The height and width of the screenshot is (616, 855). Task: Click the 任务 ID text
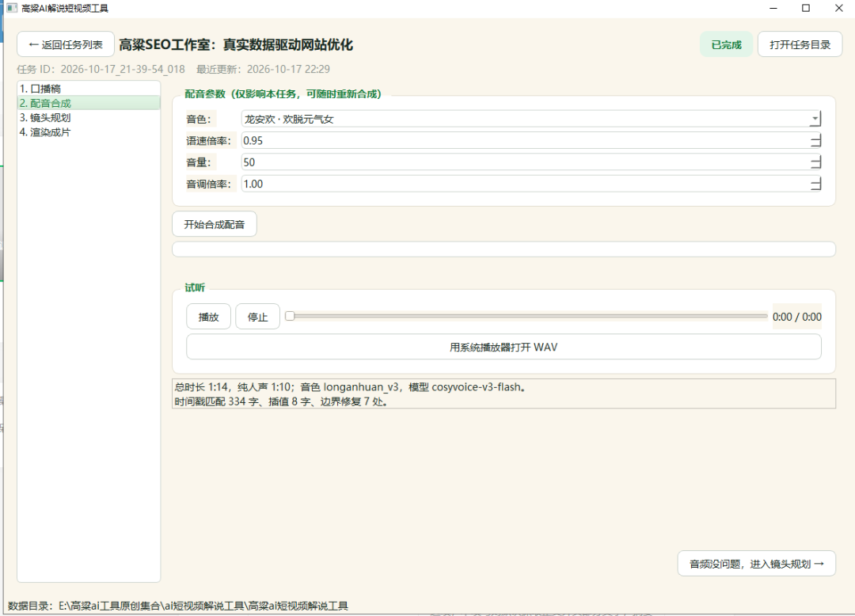click(101, 69)
